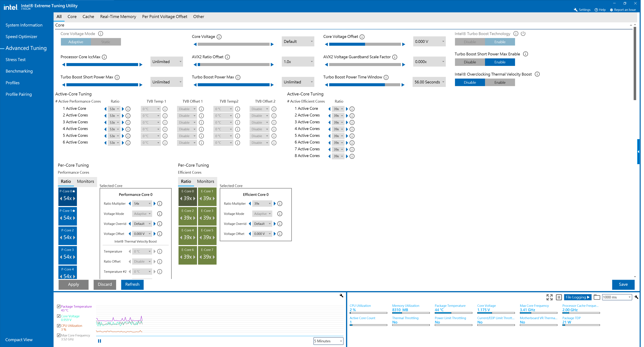644x347 pixels.
Task: Click info icon beside Core Voltage
Action: tap(219, 37)
